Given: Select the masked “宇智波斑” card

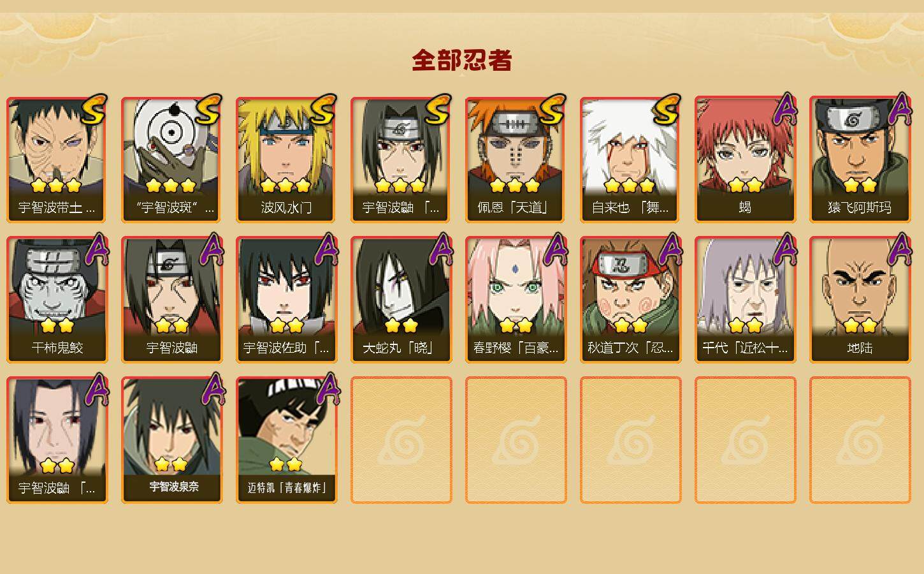Looking at the screenshot, I should pos(172,159).
